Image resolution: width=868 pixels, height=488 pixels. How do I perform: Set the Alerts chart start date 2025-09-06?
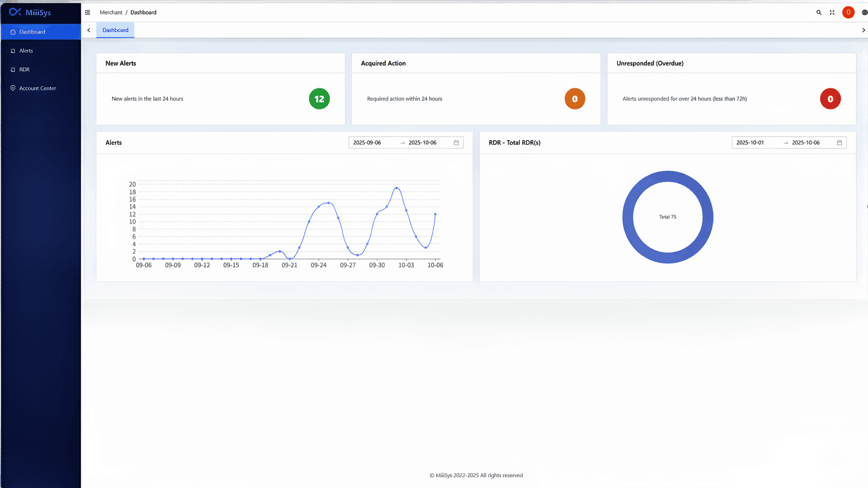coord(367,143)
